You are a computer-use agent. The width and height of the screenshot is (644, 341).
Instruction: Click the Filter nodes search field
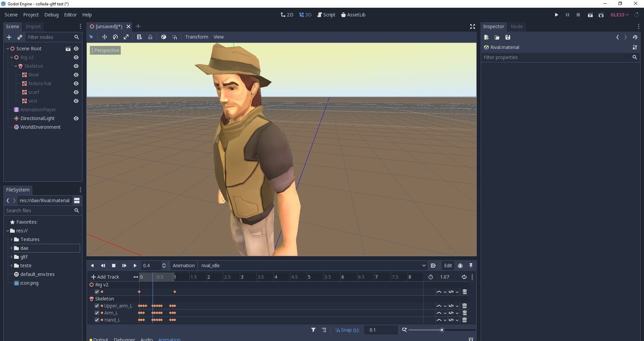coord(53,37)
